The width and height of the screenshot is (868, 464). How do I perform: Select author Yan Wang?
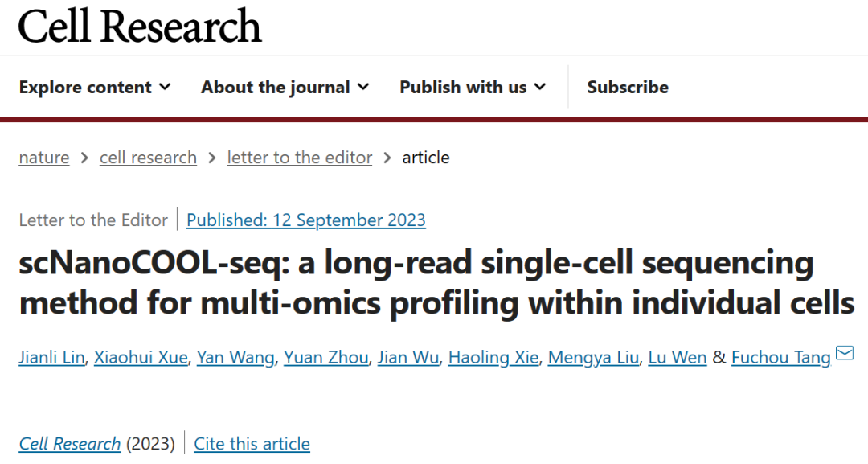pyautogui.click(x=235, y=357)
